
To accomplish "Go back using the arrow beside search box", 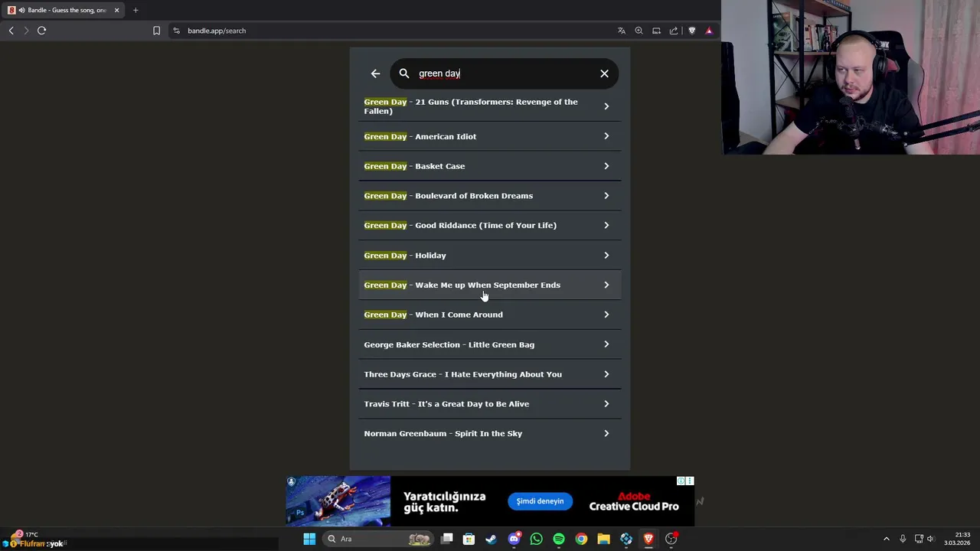I will [x=375, y=73].
